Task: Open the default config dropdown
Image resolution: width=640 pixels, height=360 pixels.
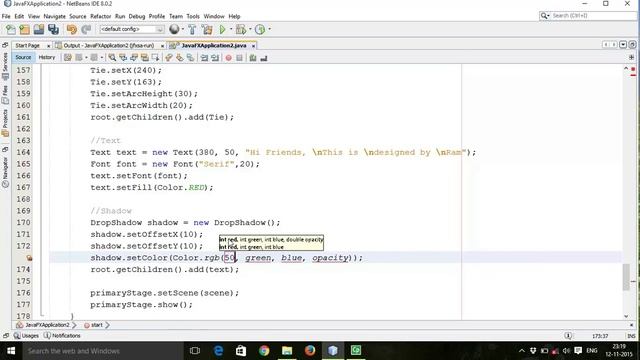Action: click(131, 29)
